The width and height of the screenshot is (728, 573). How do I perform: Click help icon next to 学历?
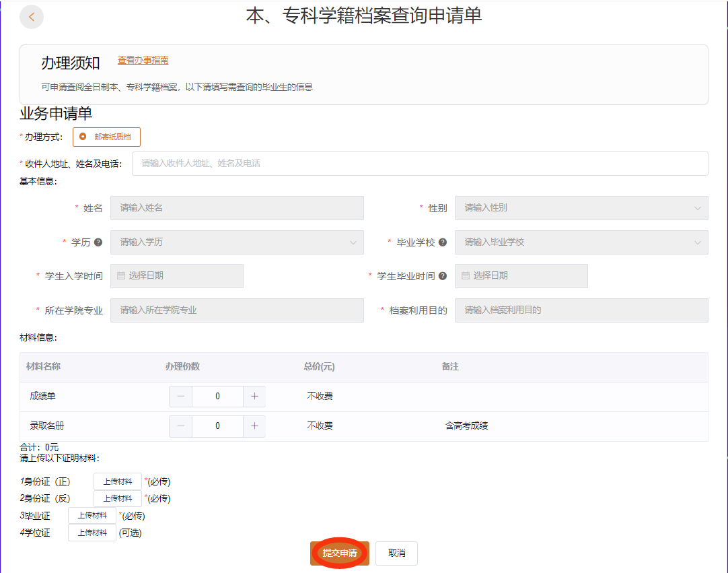(x=98, y=242)
